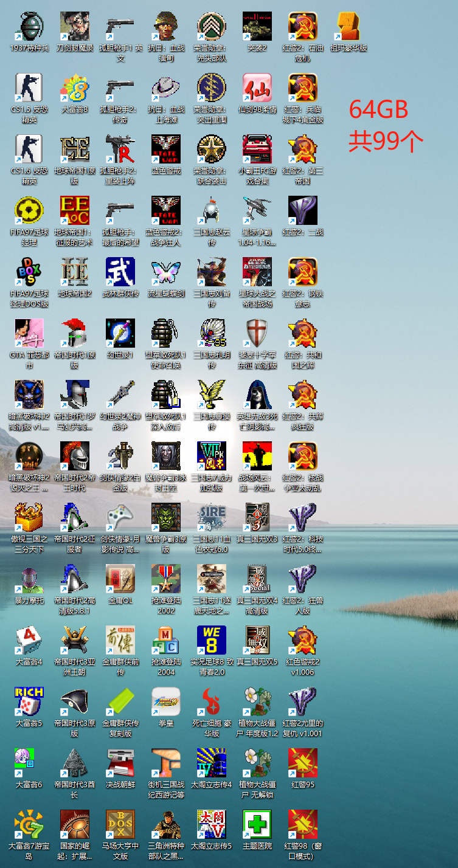
Task: Select the 决战朝鲜 desktop icon
Action: coord(120,763)
